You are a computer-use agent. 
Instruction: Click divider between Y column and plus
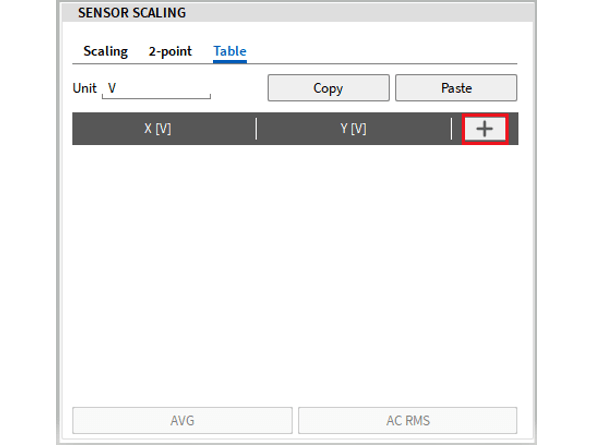coord(452,129)
